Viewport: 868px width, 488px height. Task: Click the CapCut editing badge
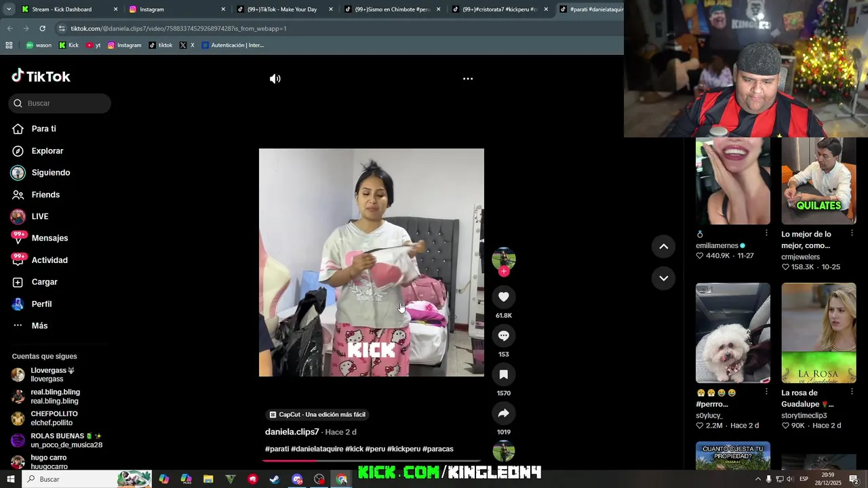click(317, 414)
